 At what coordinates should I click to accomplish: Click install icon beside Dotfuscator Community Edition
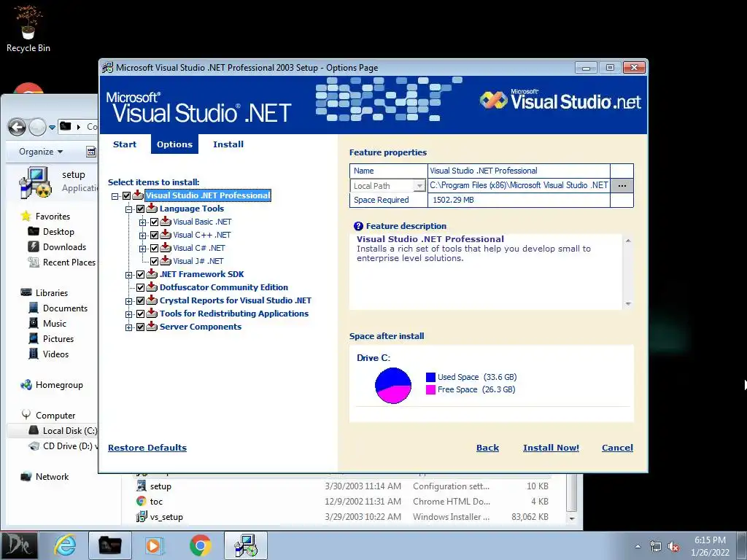pyautogui.click(x=152, y=287)
